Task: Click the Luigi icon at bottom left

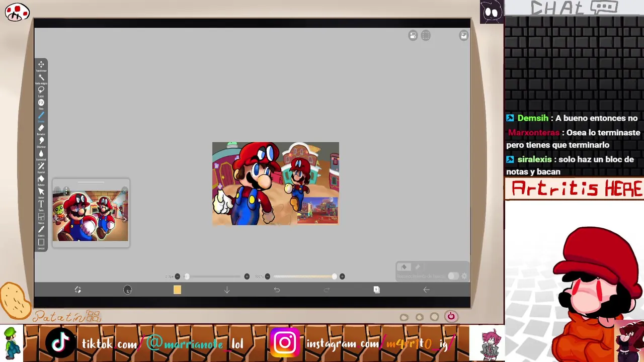Action: [x=12, y=343]
